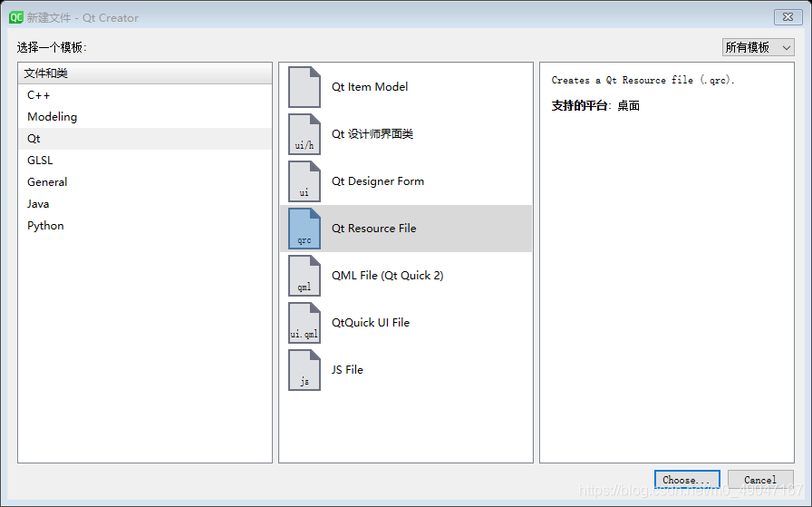Screen dimensions: 812x507
Task: Click the 支持的平台: 桌面 text
Action: click(595, 106)
